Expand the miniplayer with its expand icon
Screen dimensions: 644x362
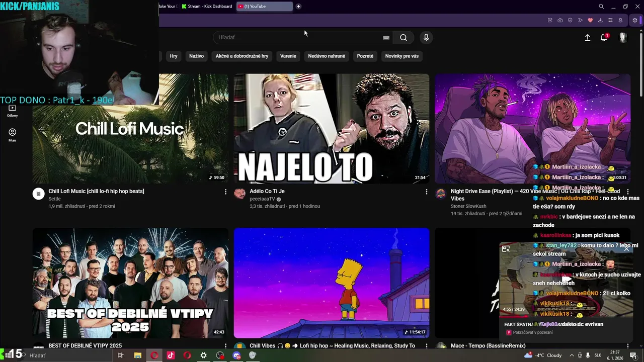(506, 248)
